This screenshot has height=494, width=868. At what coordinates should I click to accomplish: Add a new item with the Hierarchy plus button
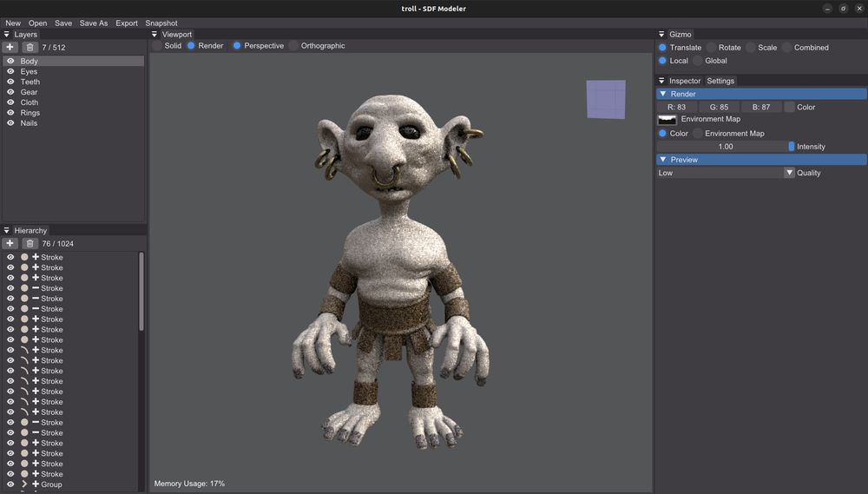click(x=10, y=244)
